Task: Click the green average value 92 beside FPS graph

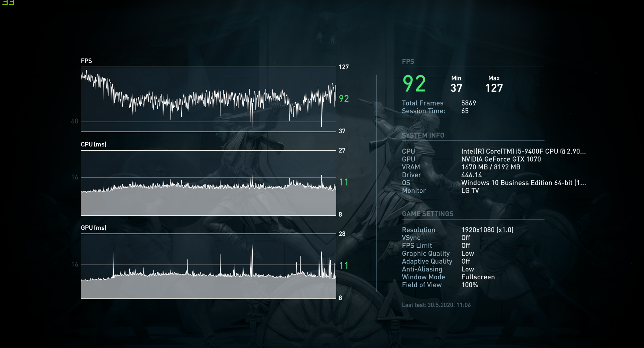Action: (344, 99)
